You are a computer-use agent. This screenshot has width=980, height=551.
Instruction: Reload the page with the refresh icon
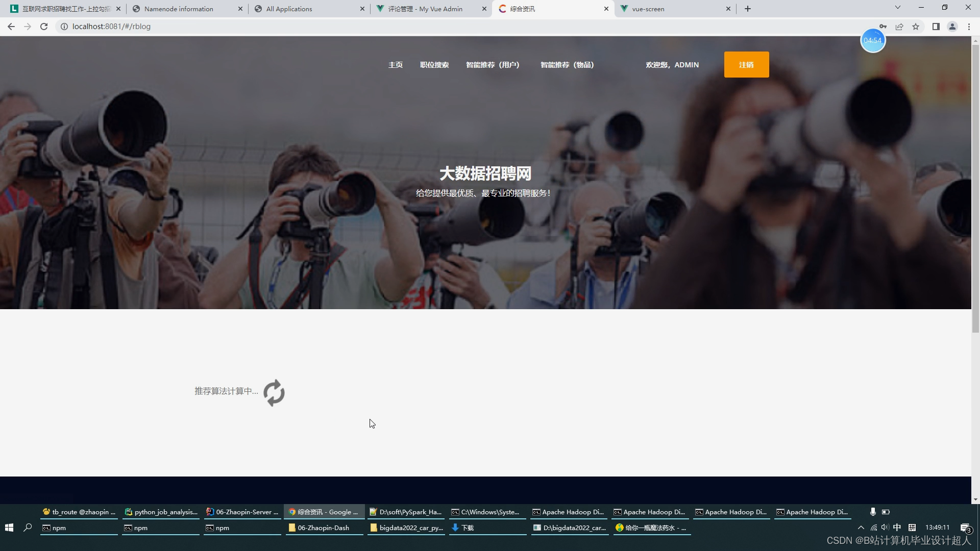(44, 27)
